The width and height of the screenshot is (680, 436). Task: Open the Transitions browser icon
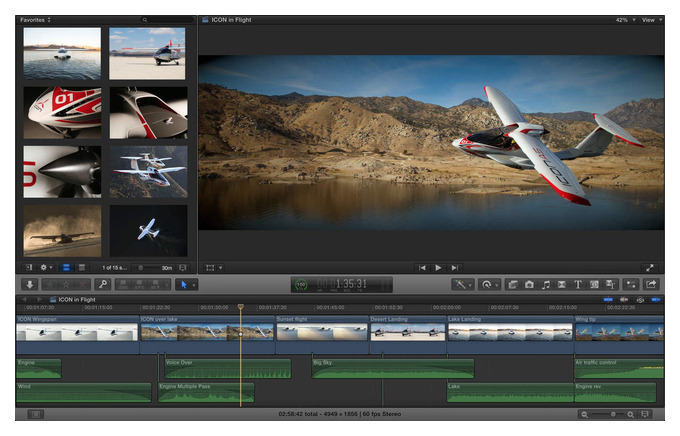pos(562,285)
